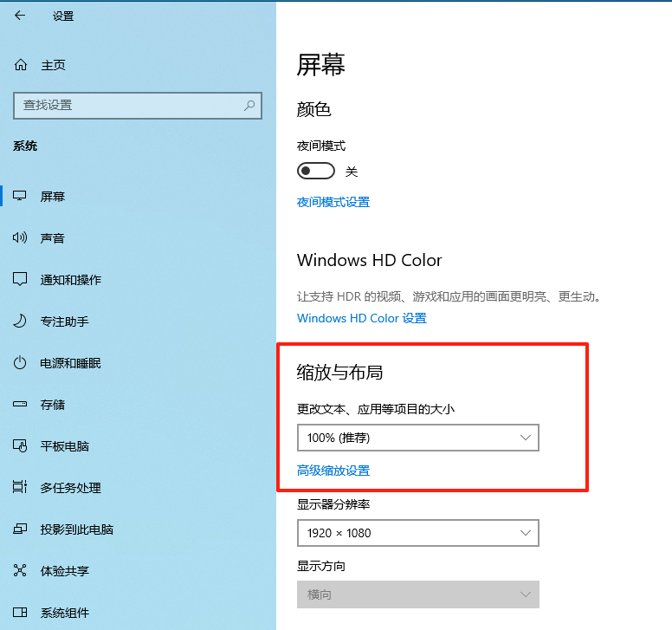Viewport: 672px width, 630px height.
Task: Click the Windows HD Color heading
Action: (x=369, y=260)
